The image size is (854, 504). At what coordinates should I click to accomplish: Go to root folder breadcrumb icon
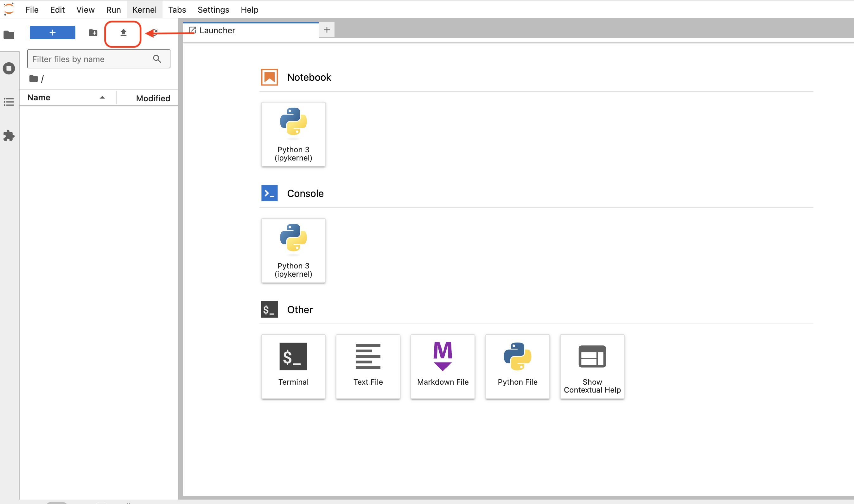pyautogui.click(x=33, y=79)
